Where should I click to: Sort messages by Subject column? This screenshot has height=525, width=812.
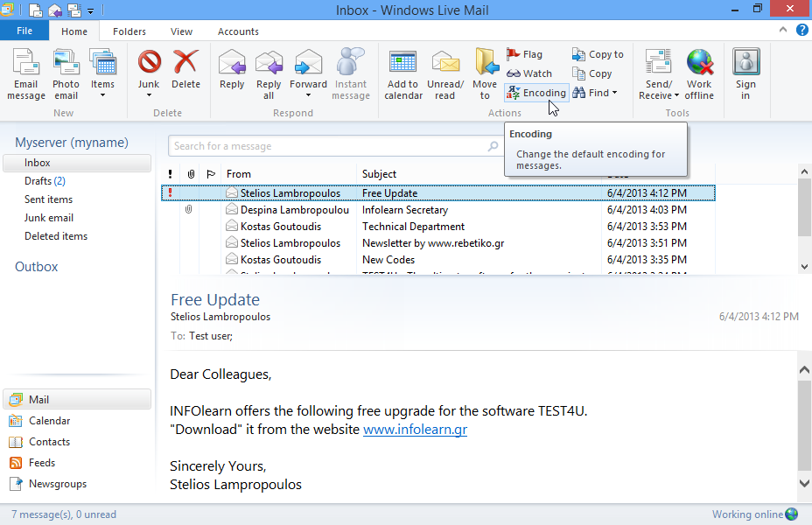(x=479, y=174)
